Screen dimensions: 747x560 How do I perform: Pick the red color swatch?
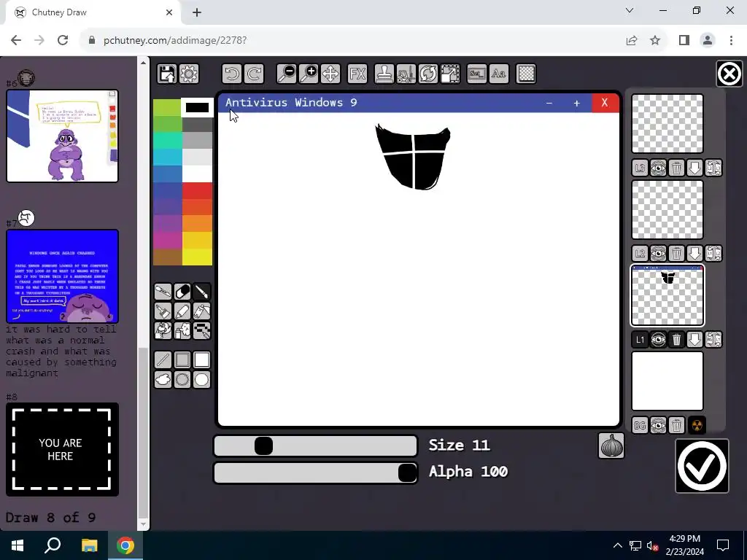click(x=197, y=191)
